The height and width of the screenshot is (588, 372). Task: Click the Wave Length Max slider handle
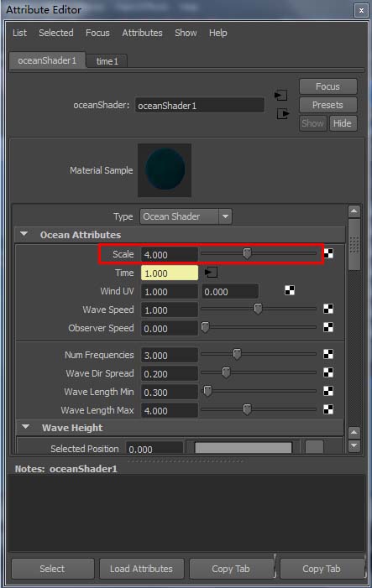click(247, 409)
